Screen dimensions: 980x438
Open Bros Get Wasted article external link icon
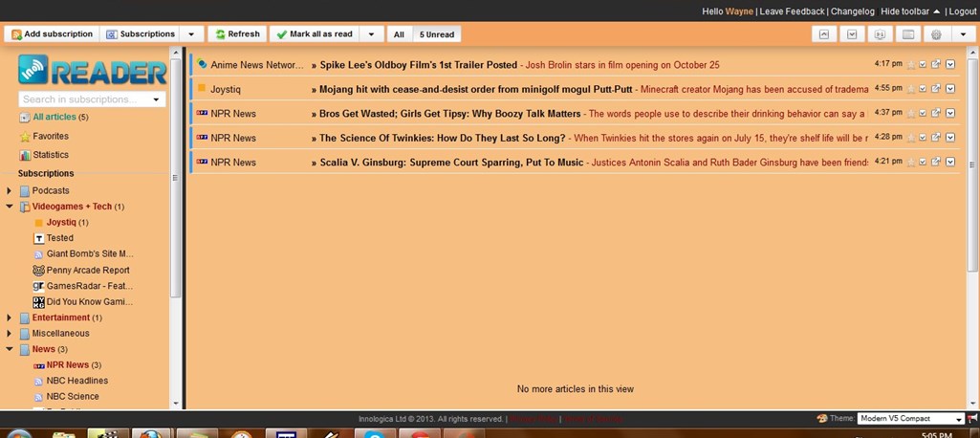click(936, 113)
